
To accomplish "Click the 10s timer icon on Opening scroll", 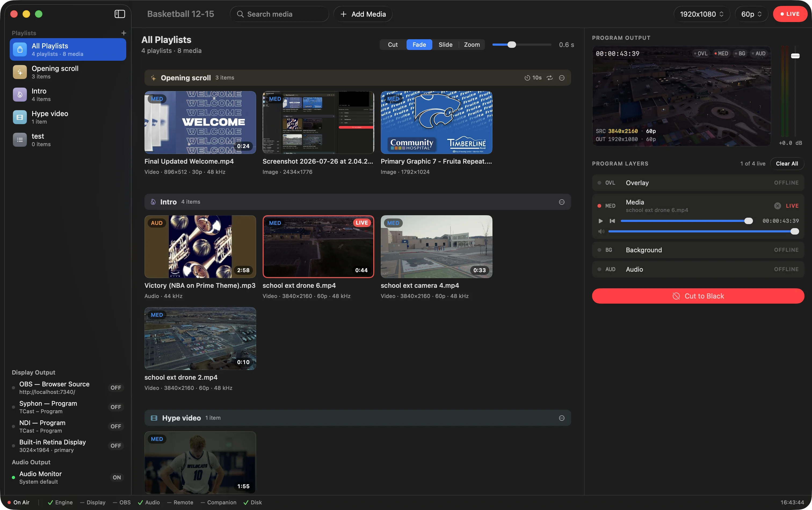I will [527, 78].
